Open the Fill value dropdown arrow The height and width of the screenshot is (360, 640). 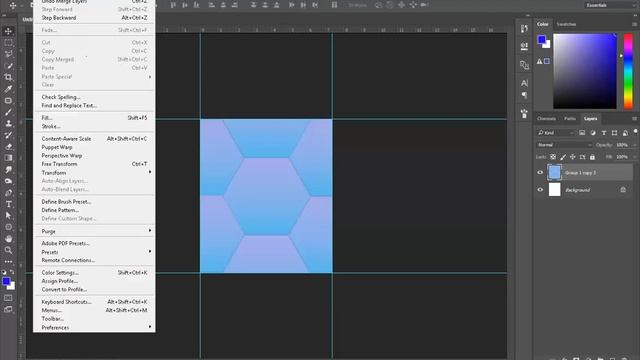[634, 157]
